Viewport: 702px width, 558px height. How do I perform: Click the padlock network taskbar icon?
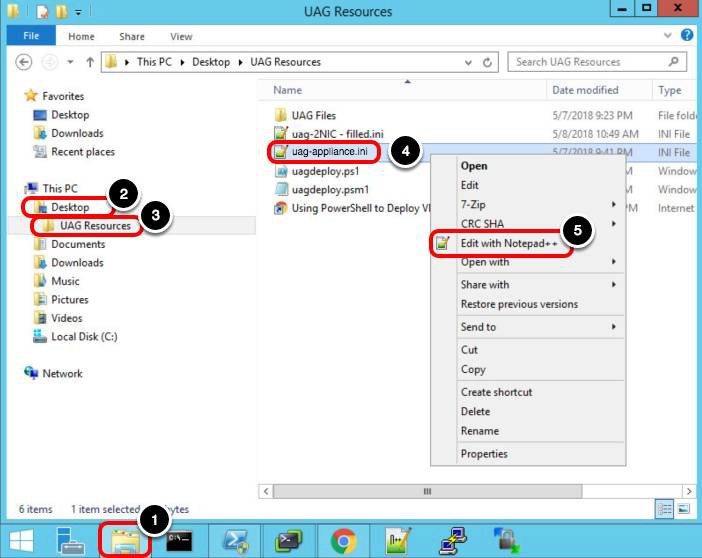(506, 541)
